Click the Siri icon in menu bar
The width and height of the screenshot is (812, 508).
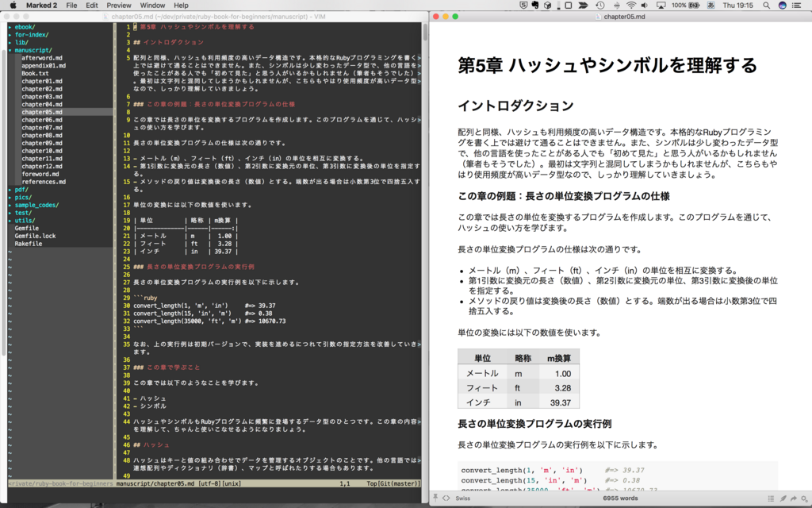(782, 6)
